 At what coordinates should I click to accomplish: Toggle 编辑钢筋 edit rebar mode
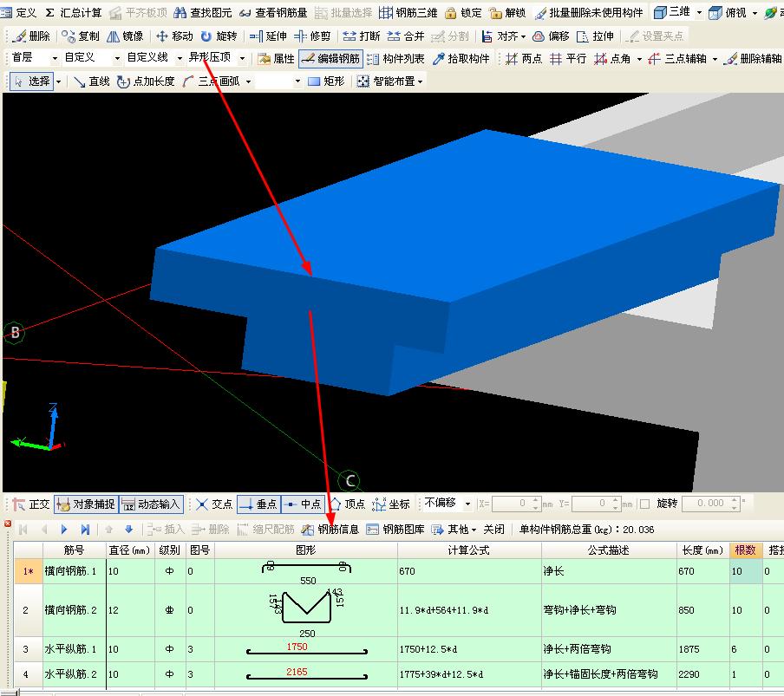click(x=331, y=58)
